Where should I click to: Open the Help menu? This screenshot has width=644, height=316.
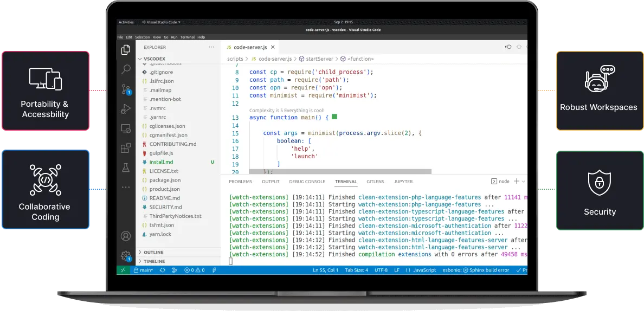[201, 37]
